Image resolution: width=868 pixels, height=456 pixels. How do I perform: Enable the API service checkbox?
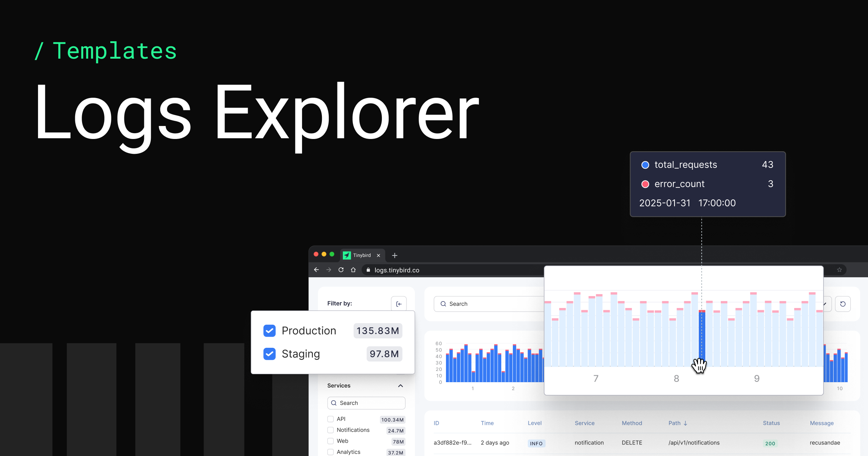pyautogui.click(x=330, y=419)
